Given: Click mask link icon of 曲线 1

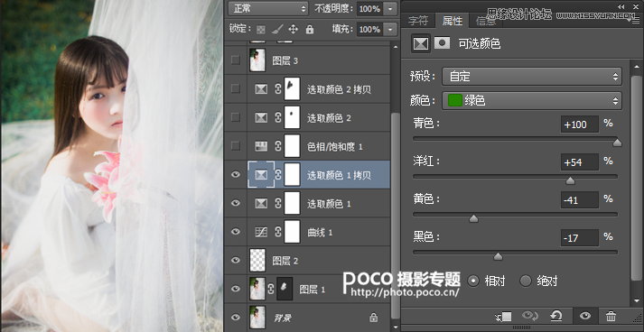Looking at the screenshot, I should [x=278, y=232].
